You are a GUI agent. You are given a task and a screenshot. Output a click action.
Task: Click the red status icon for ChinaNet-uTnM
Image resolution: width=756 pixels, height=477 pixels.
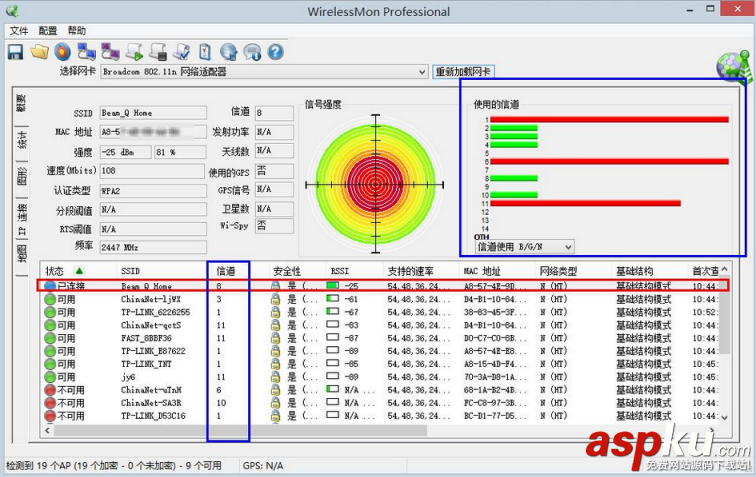click(50, 390)
